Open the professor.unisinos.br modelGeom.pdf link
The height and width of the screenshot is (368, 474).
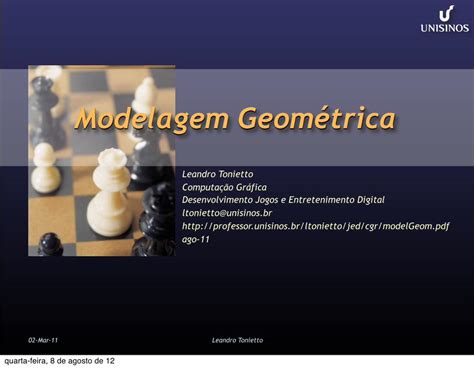pyautogui.click(x=315, y=226)
